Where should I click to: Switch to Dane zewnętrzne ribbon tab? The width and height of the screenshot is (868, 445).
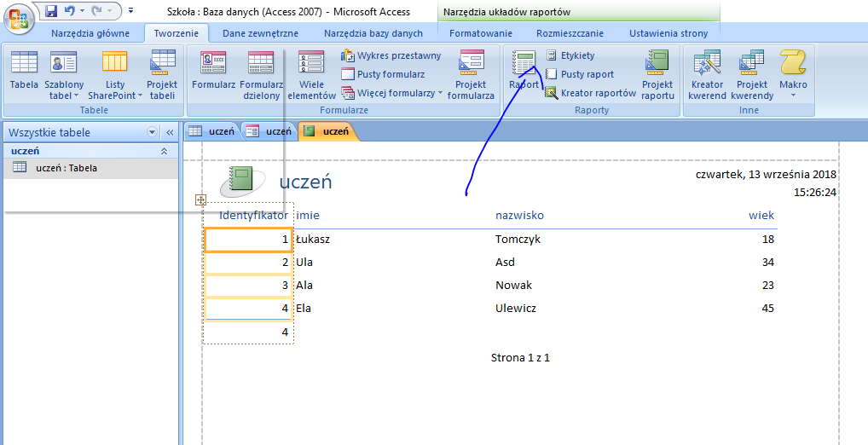[260, 33]
